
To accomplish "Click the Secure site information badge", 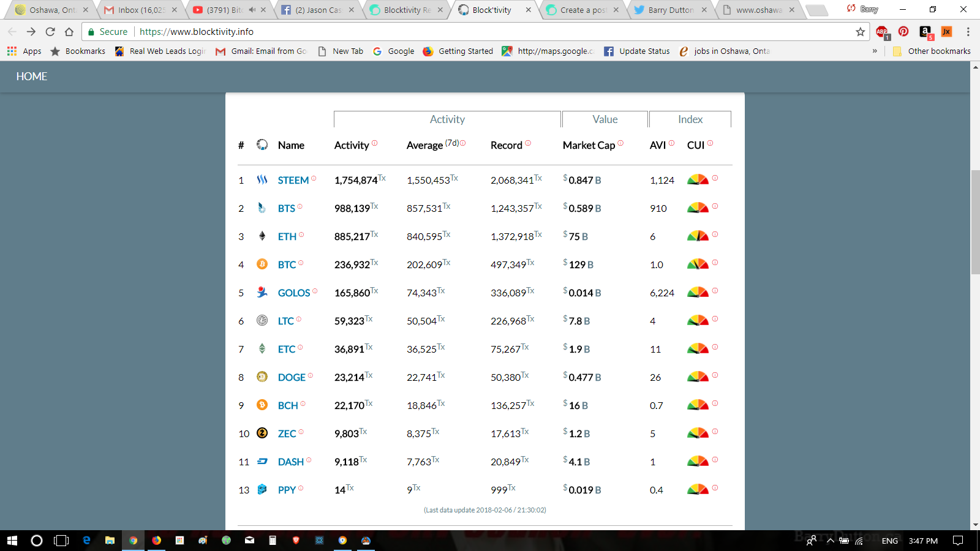I will (x=108, y=32).
